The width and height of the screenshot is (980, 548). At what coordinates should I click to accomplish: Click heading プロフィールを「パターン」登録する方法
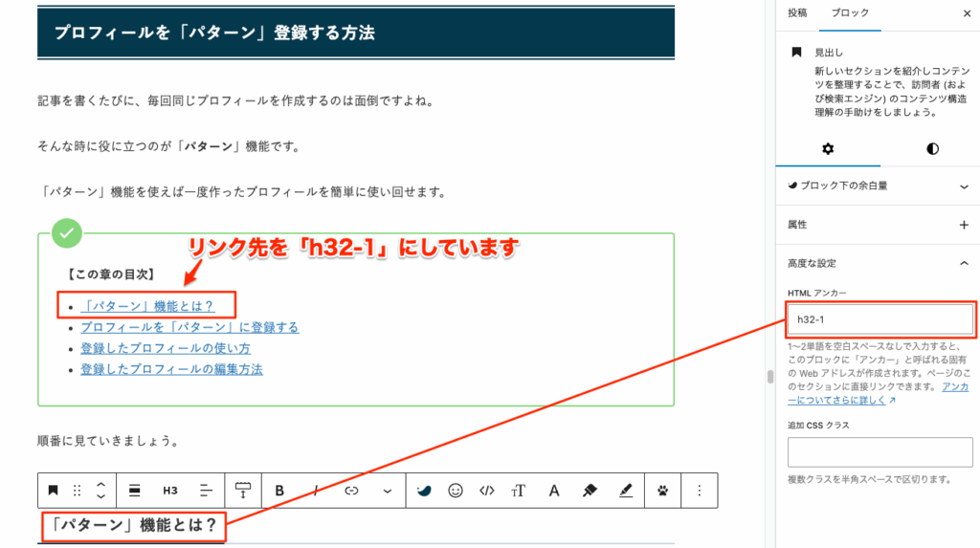click(x=214, y=33)
